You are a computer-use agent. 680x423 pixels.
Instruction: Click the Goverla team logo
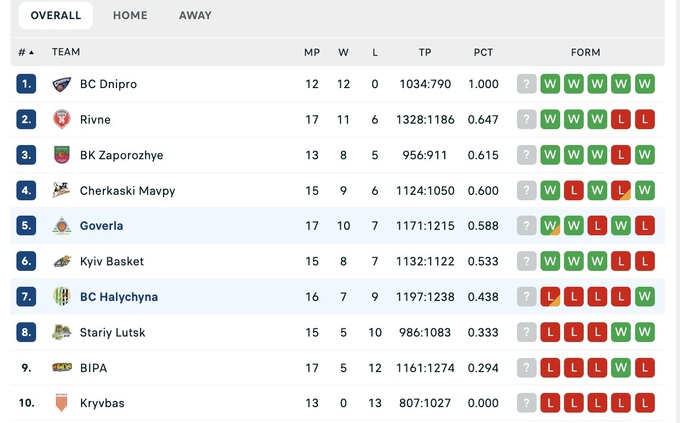click(x=62, y=226)
